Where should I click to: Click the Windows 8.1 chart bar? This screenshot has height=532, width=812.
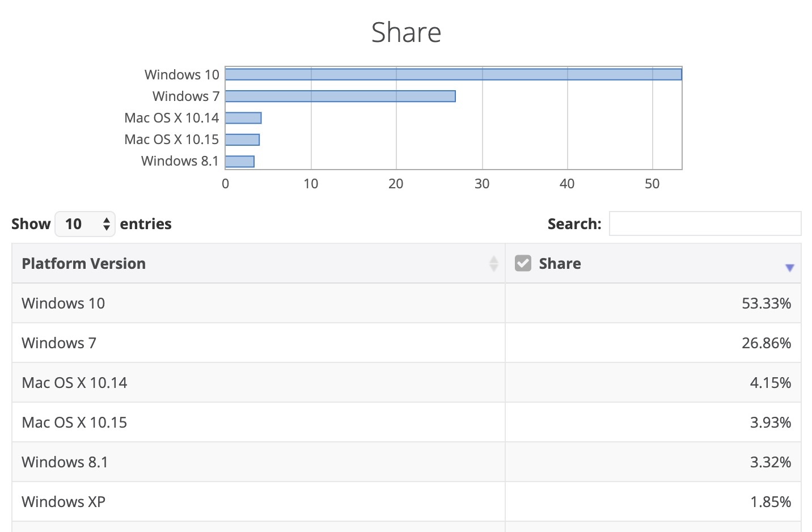click(x=240, y=162)
